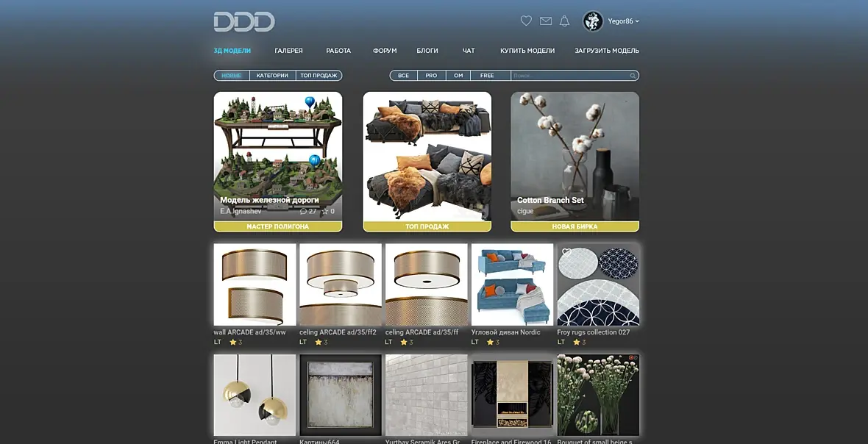The height and width of the screenshot is (444, 868).
Task: Open celing ARCADE ad/35/ff thumbnail
Action: tap(426, 284)
